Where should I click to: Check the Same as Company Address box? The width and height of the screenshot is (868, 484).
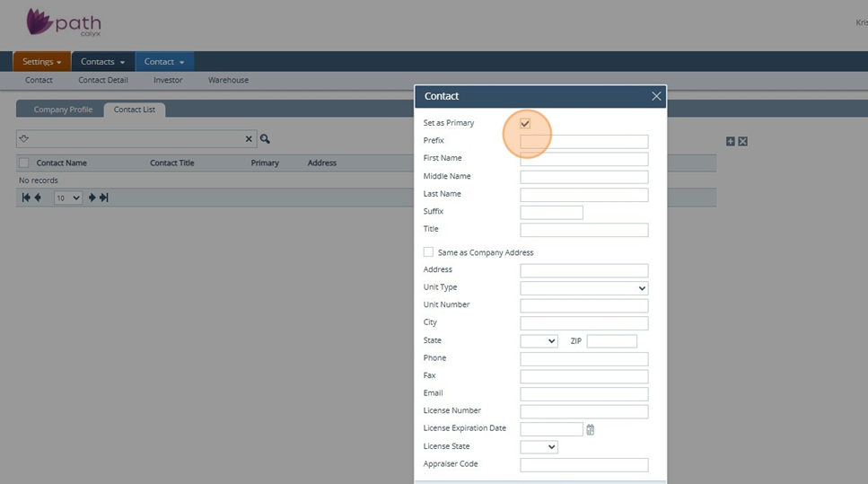pos(428,252)
